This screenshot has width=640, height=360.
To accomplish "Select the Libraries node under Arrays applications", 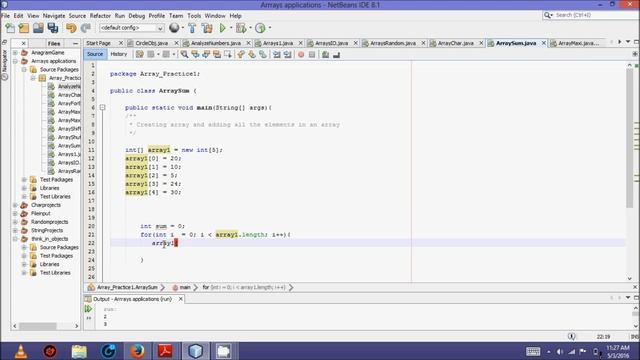I will point(49,188).
